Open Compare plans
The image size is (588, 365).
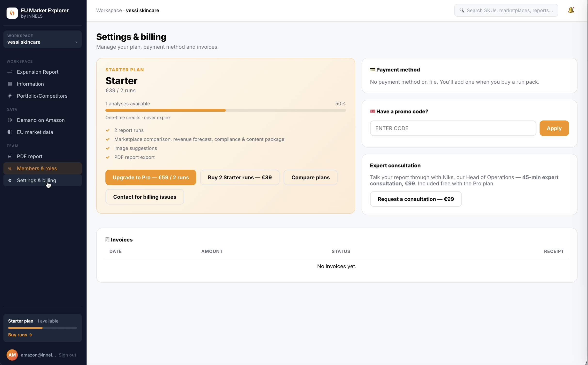coord(310,177)
